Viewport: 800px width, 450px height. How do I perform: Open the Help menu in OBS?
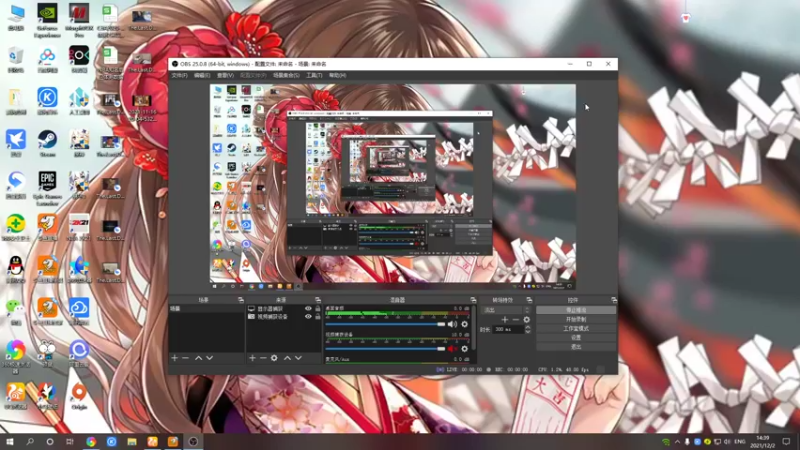tap(337, 75)
